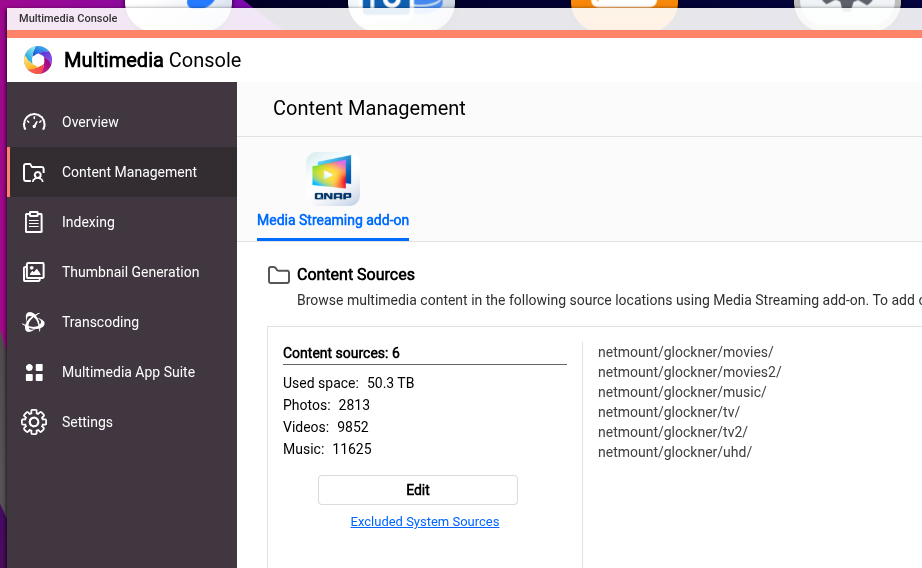The image size is (922, 568).
Task: Open the Excluded System Sources link
Action: (x=424, y=522)
